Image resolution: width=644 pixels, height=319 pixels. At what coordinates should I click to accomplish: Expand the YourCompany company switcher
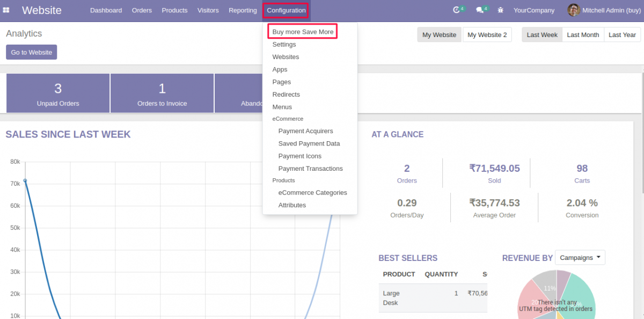(x=533, y=10)
